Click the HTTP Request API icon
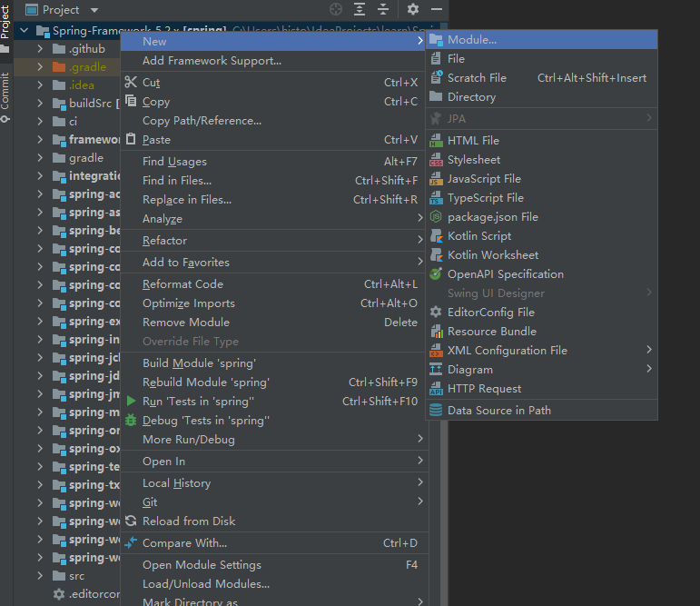700x606 pixels. pyautogui.click(x=436, y=388)
